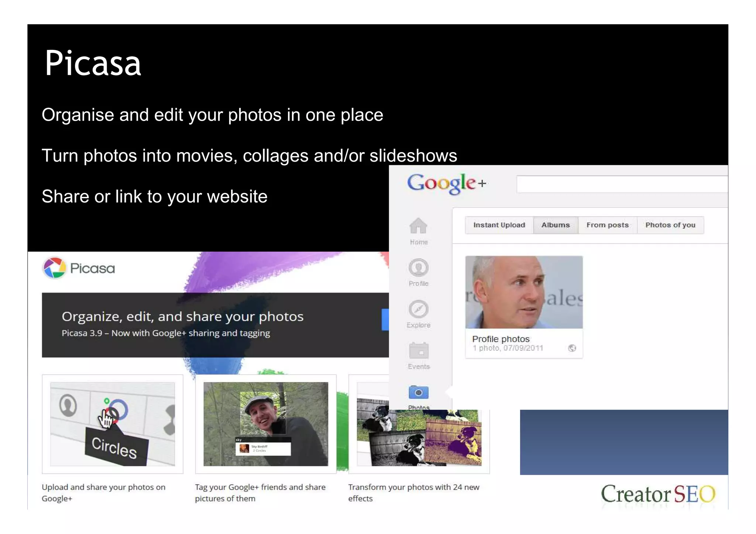Click the Creator SEO logo
Image resolution: width=756 pixels, height=534 pixels.
click(x=658, y=494)
